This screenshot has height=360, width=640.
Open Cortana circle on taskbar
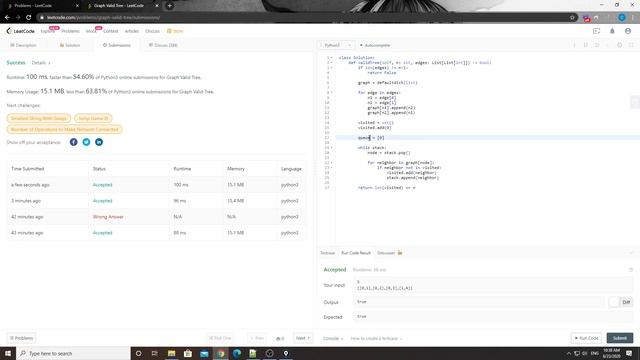pos(138,353)
